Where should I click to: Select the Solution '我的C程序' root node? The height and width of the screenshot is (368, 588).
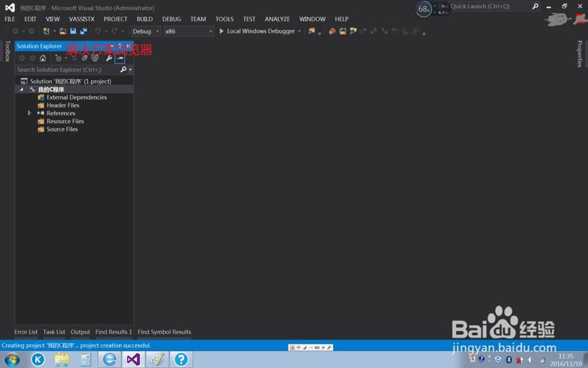(x=71, y=81)
